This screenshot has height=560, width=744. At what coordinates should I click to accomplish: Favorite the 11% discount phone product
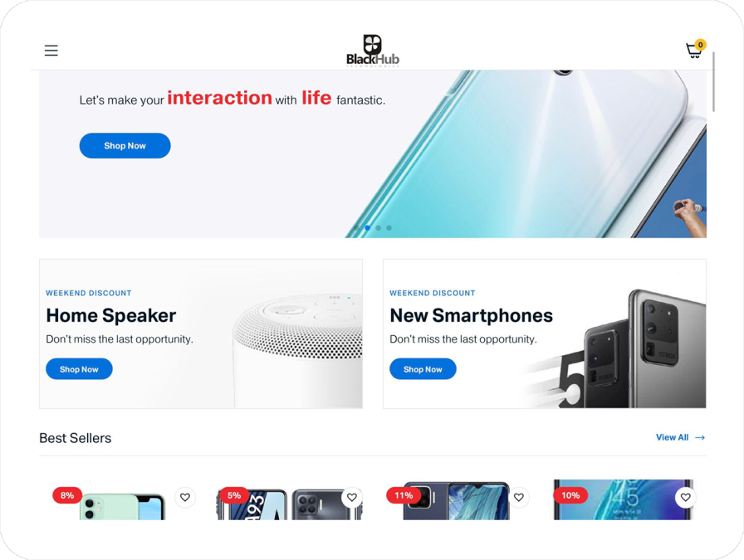(x=519, y=498)
